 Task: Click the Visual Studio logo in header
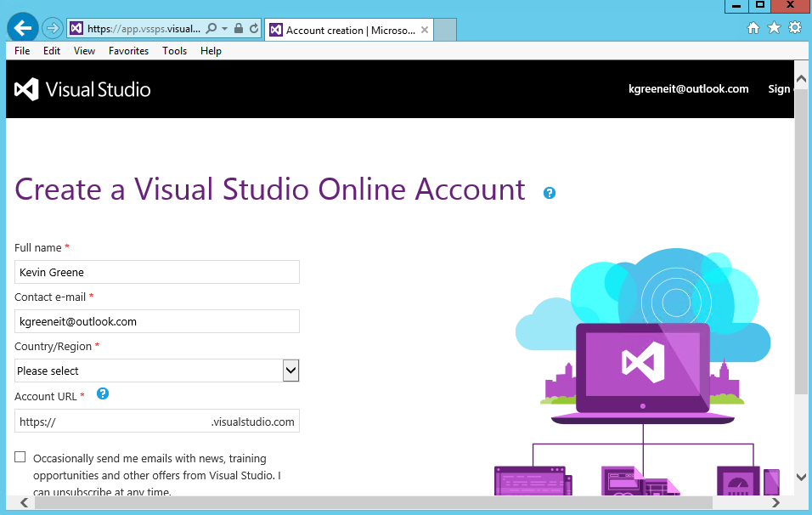click(82, 89)
